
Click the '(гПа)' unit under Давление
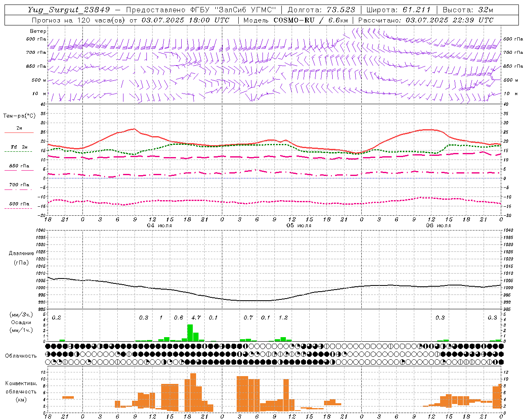click(x=21, y=262)
